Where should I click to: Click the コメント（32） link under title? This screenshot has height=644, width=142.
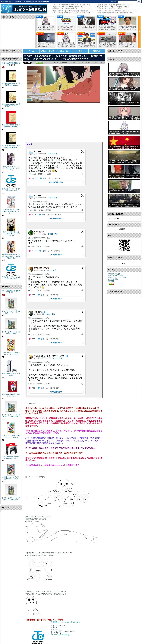tap(75, 63)
